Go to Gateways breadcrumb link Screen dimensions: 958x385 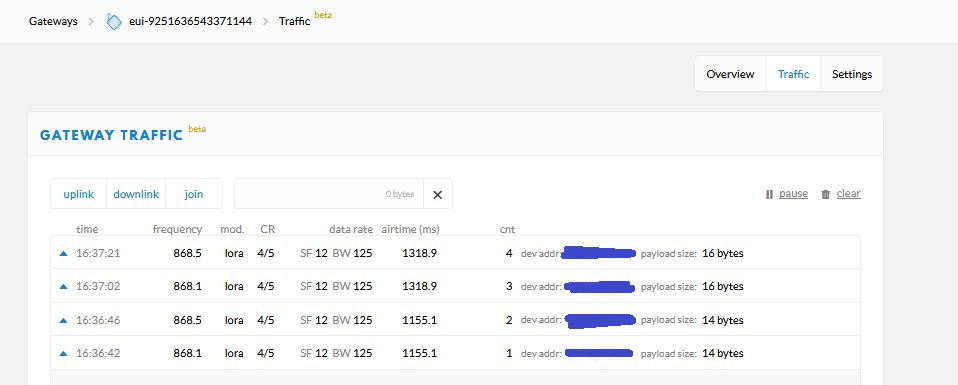point(53,21)
